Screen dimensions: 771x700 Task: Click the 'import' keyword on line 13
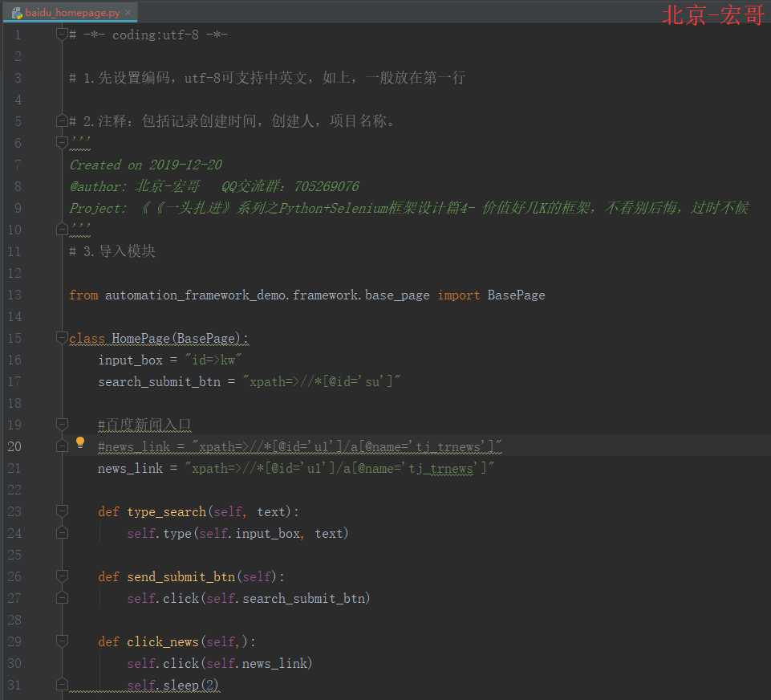click(x=458, y=295)
